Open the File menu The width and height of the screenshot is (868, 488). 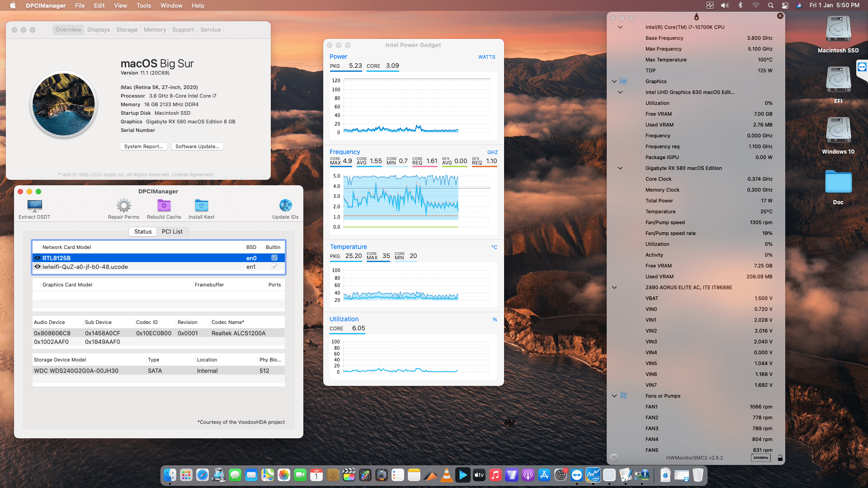point(80,5)
